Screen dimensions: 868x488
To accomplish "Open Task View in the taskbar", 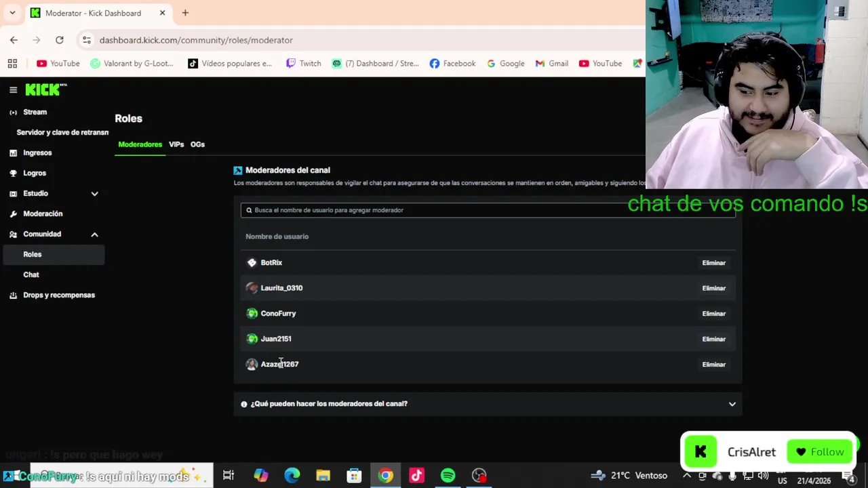I will (x=229, y=475).
